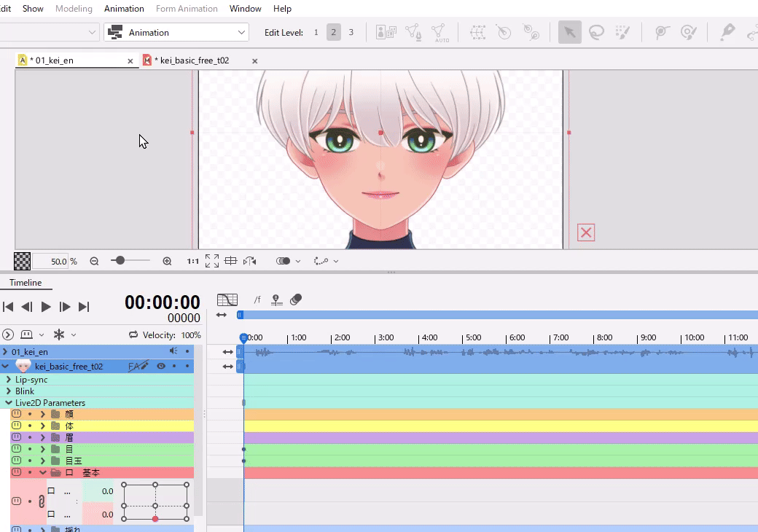Toggle the onion-skin switch in canvas bar

[x=284, y=261]
